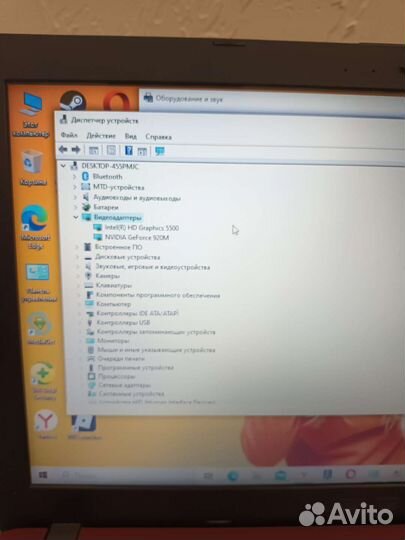Image resolution: width=405 pixels, height=540 pixels.
Task: Select the Системные устройства row
Action: pos(131,394)
